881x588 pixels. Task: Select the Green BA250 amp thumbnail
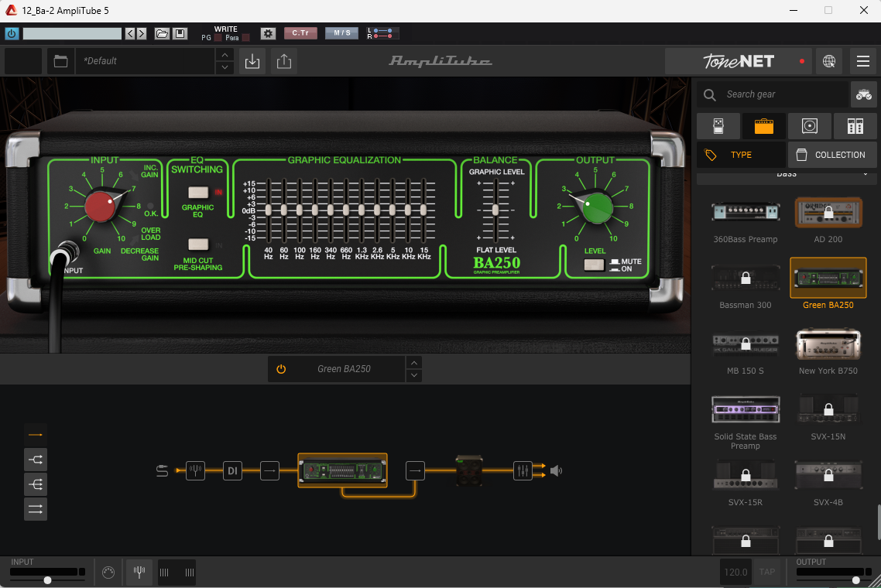click(828, 278)
